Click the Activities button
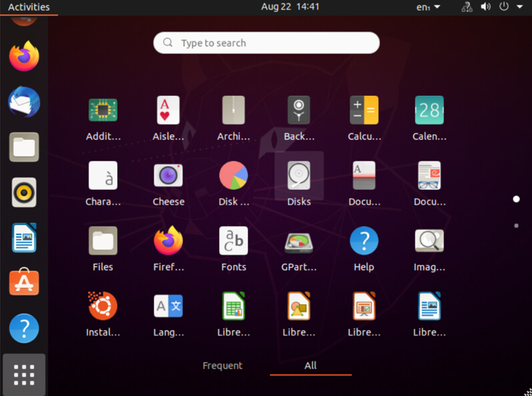 pyautogui.click(x=29, y=7)
